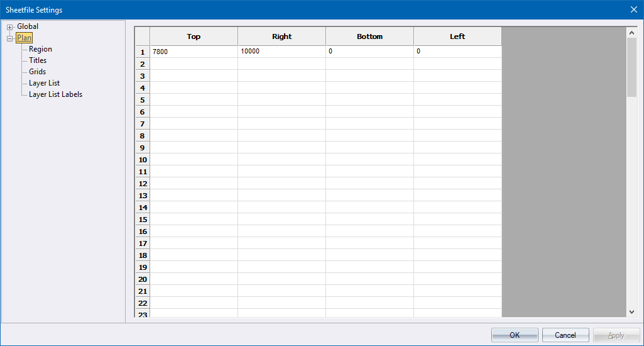Select the Left column header
The image size is (644, 346).
pyautogui.click(x=457, y=36)
